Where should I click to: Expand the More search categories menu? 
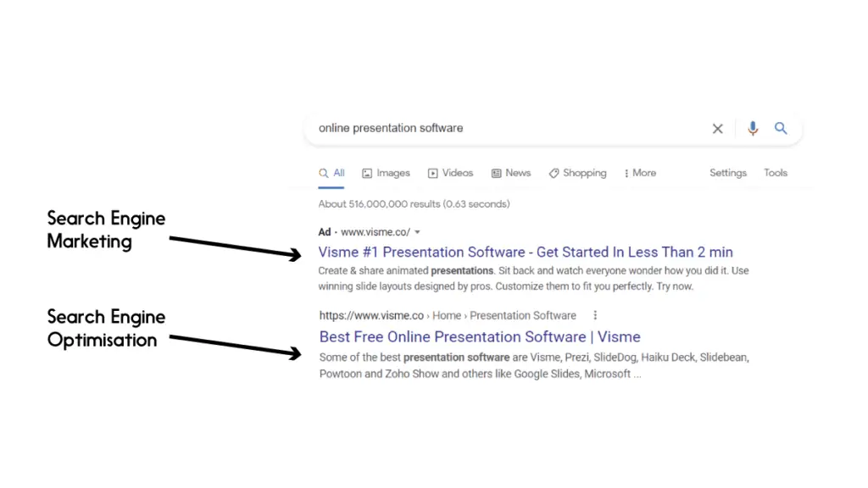(639, 173)
